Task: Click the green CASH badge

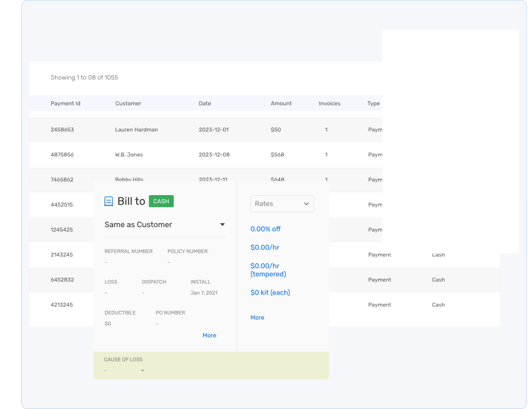Action: (161, 201)
